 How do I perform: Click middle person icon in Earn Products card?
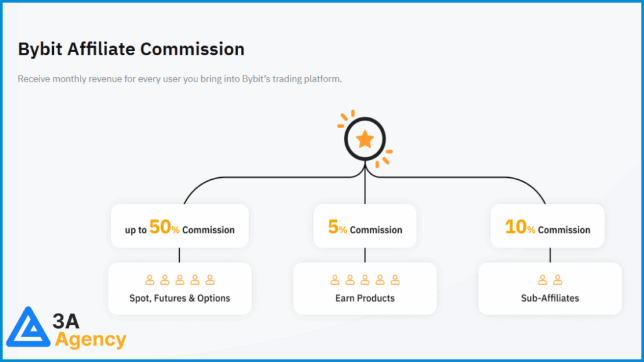[365, 280]
